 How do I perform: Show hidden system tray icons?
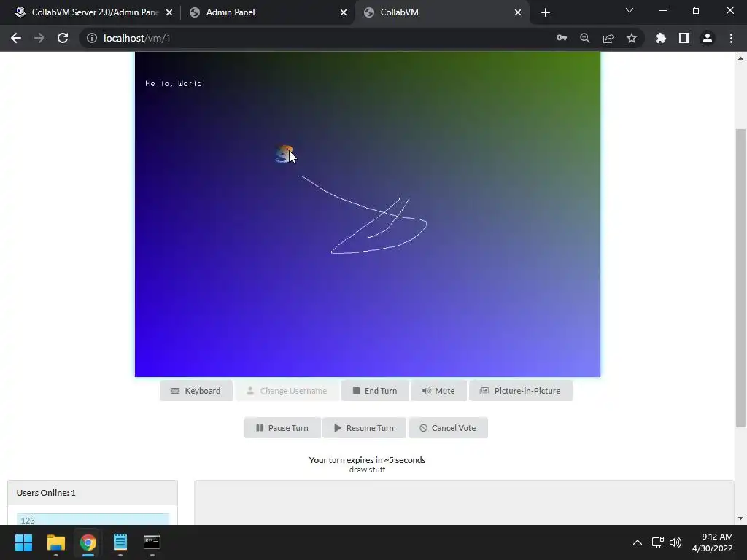coord(637,542)
